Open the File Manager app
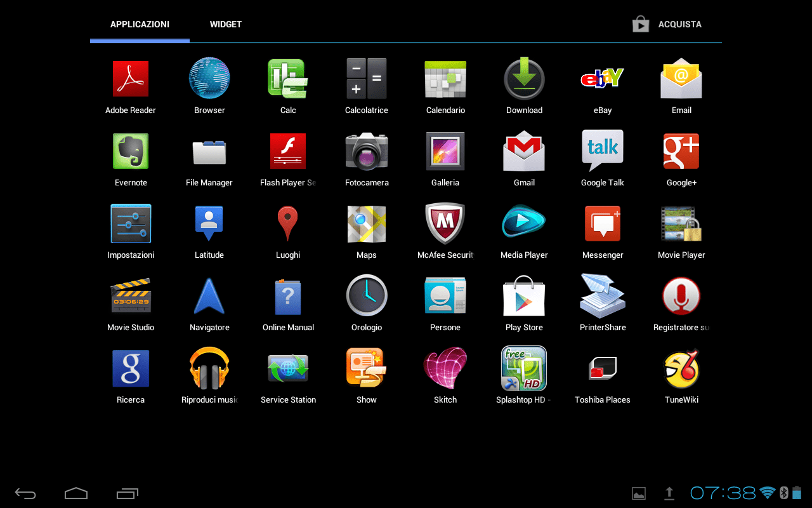Screen dimensions: 812x508 pyautogui.click(x=209, y=151)
